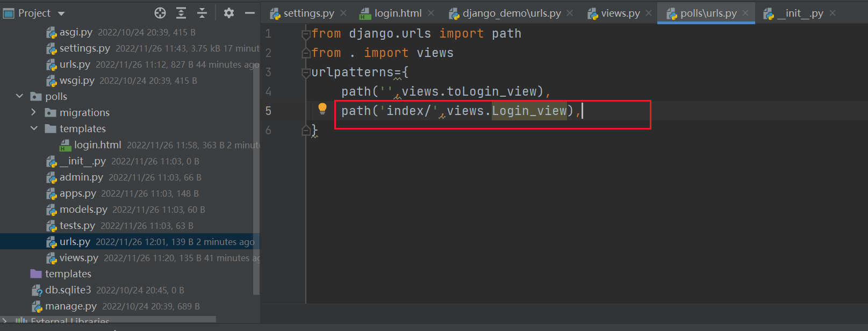Image resolution: width=868 pixels, height=331 pixels.
Task: Select views.py in the project tree
Action: pos(130,258)
